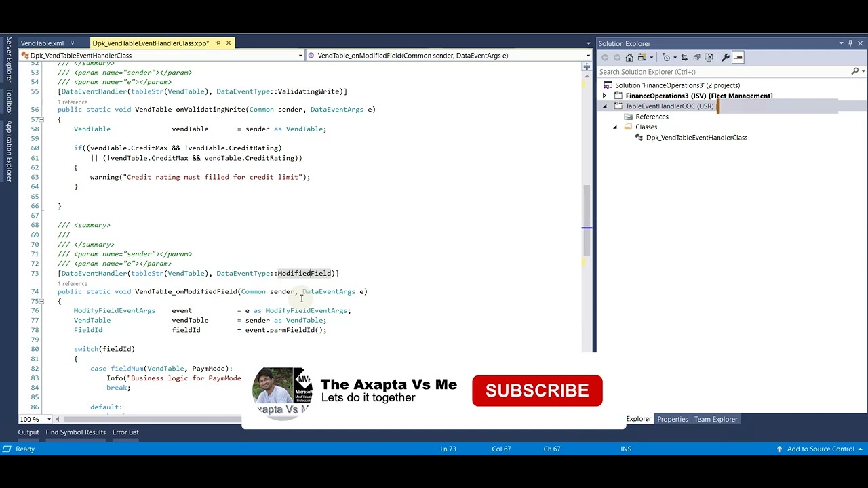868x488 pixels.
Task: Click 'VendTable_onValidatingWrite' method name
Action: click(x=190, y=109)
